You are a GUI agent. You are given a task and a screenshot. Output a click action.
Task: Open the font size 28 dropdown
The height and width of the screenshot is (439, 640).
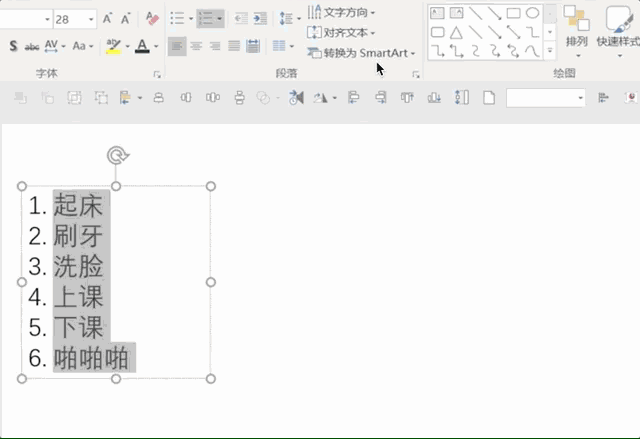(91, 19)
